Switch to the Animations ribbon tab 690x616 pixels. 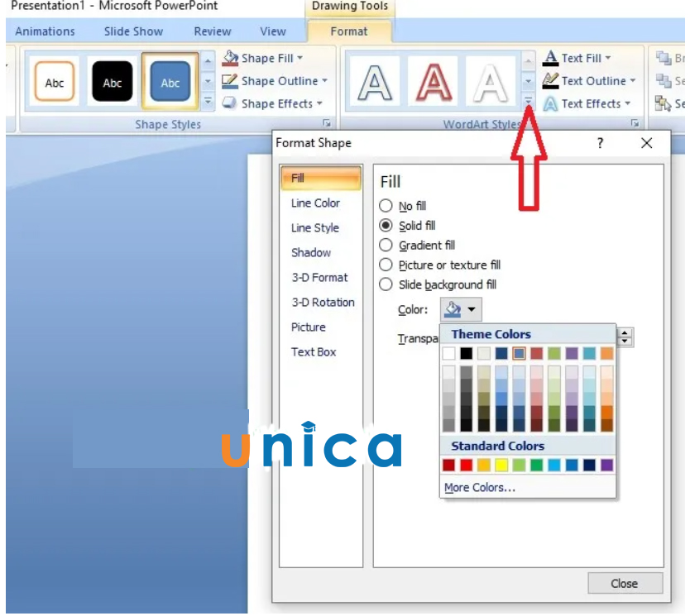pyautogui.click(x=46, y=31)
